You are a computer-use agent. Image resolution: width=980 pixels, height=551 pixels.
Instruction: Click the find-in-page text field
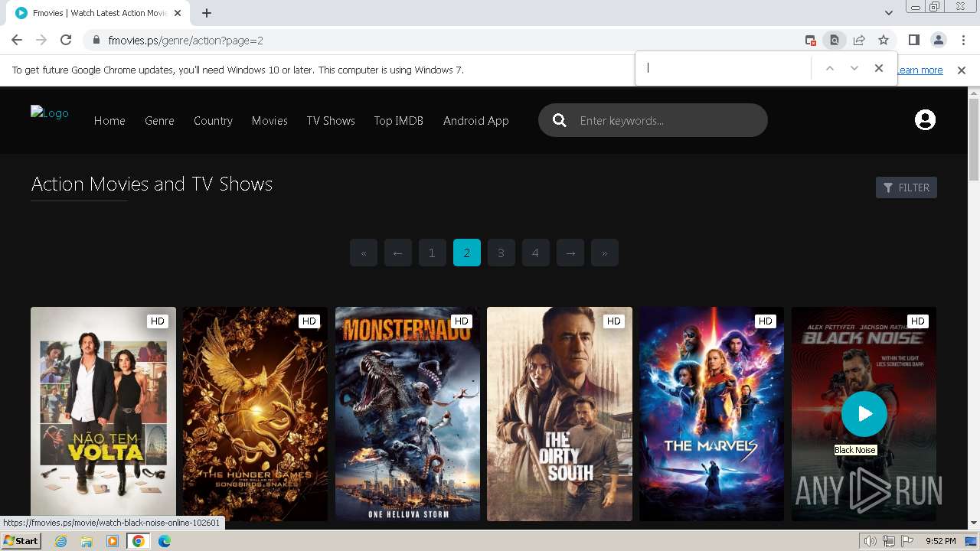pos(725,68)
